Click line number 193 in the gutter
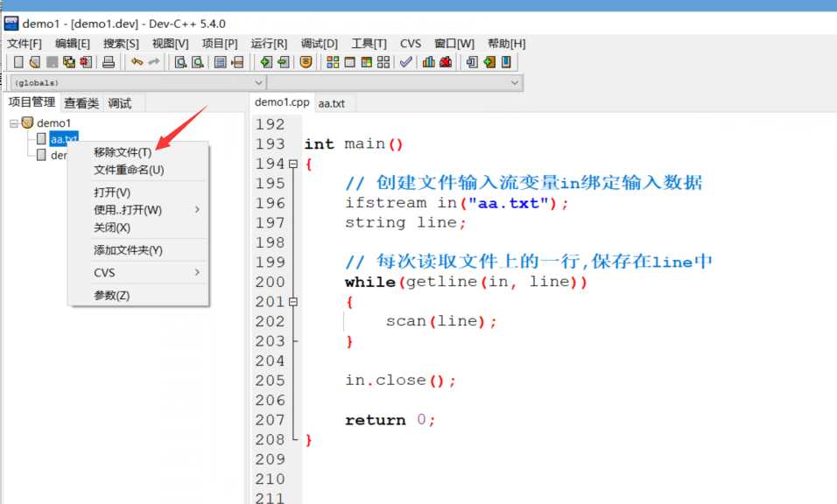This screenshot has width=837, height=504. pyautogui.click(x=271, y=144)
